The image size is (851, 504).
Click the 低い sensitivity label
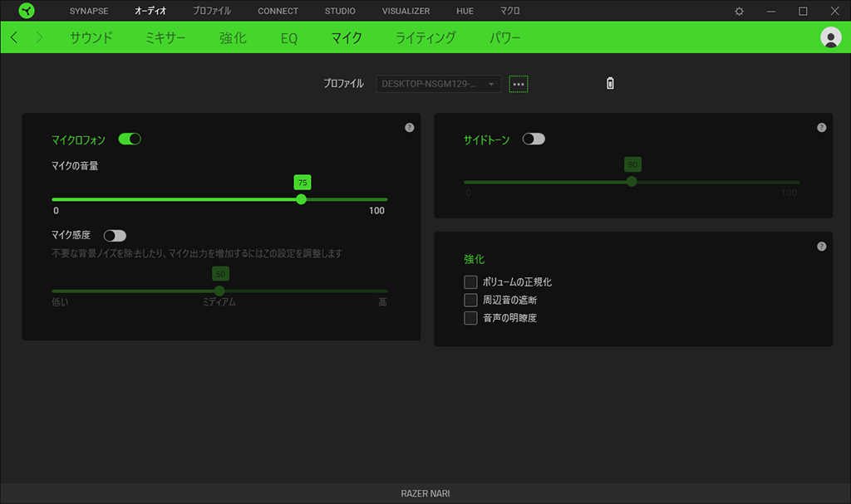click(60, 302)
